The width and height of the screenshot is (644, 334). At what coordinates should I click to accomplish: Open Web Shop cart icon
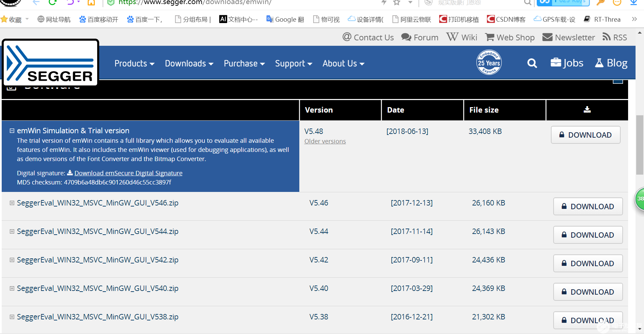(x=490, y=37)
